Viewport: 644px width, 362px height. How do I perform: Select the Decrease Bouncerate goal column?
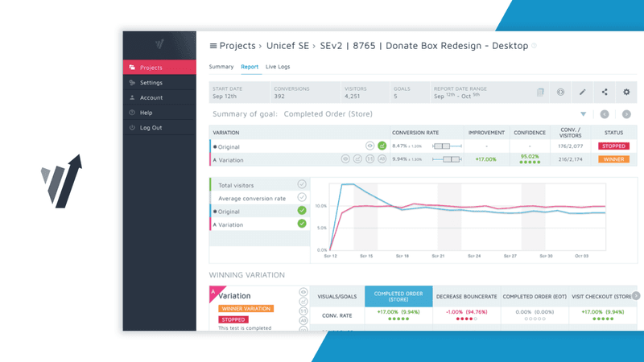[x=466, y=296]
